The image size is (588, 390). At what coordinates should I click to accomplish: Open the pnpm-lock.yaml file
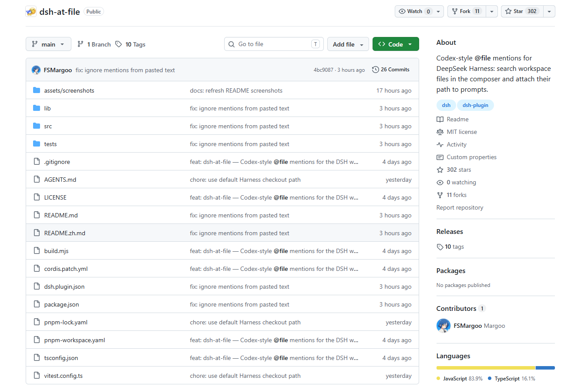point(66,322)
